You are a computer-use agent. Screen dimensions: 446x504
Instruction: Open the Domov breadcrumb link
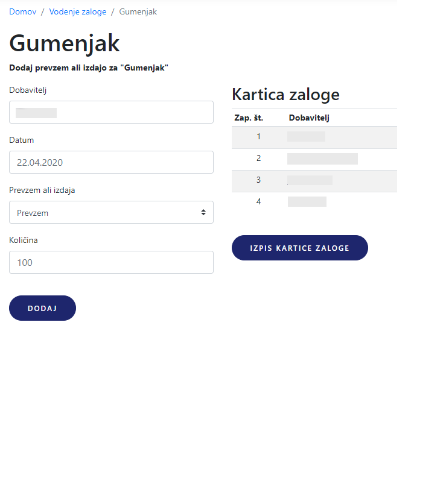23,12
